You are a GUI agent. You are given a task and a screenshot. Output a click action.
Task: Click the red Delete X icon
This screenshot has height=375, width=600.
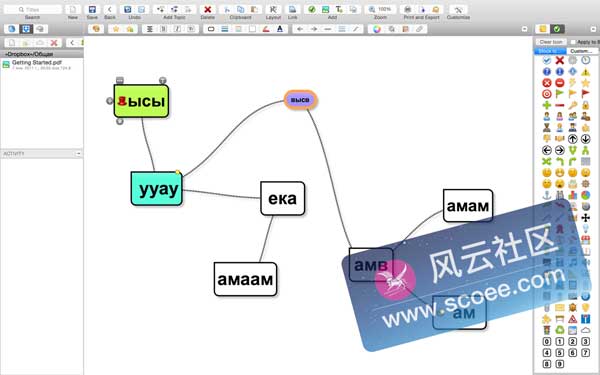coord(207,9)
